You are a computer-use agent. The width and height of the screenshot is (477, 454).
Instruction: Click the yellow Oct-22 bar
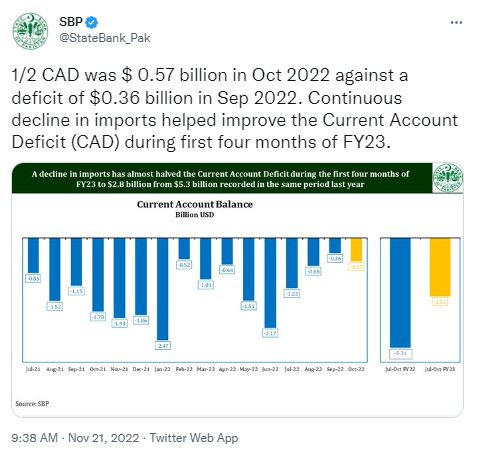point(356,250)
